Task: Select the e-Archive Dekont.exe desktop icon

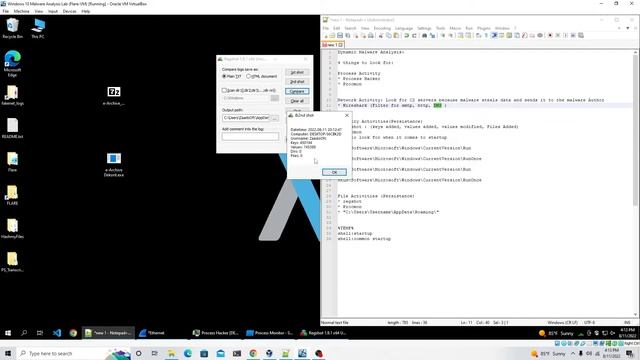Action: (114, 164)
